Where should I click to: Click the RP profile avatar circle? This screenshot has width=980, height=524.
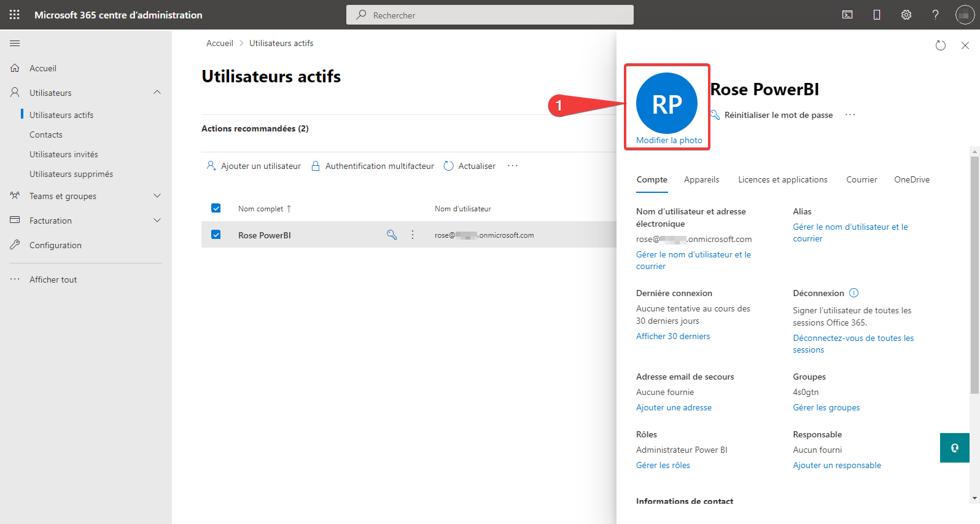667,103
